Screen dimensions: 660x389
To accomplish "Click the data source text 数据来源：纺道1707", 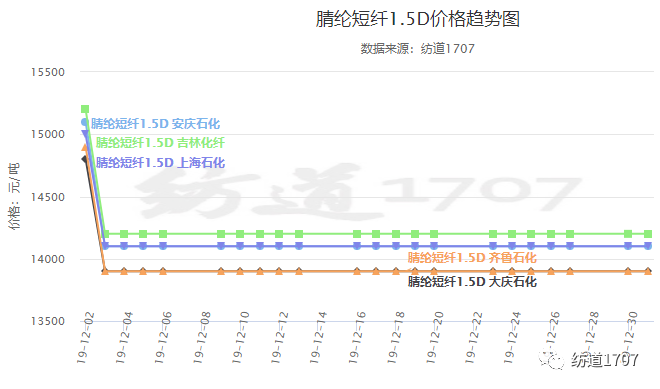I will (x=418, y=49).
